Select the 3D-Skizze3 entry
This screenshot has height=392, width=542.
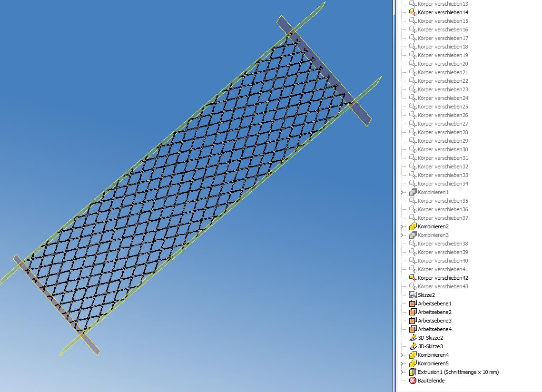point(430,346)
